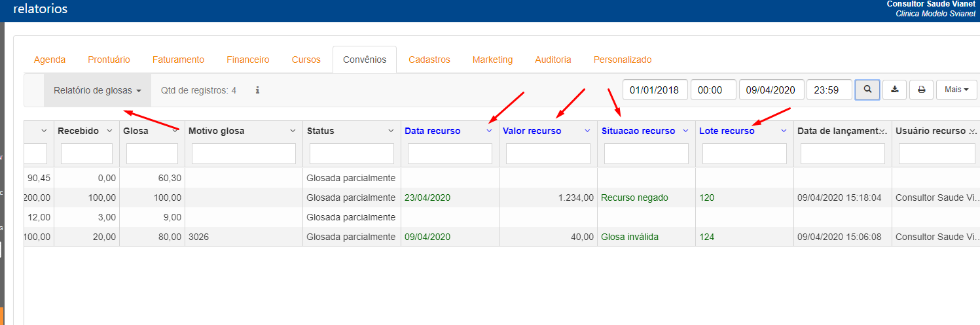Open Status column menu chevron
The height and width of the screenshot is (325, 980).
391,131
